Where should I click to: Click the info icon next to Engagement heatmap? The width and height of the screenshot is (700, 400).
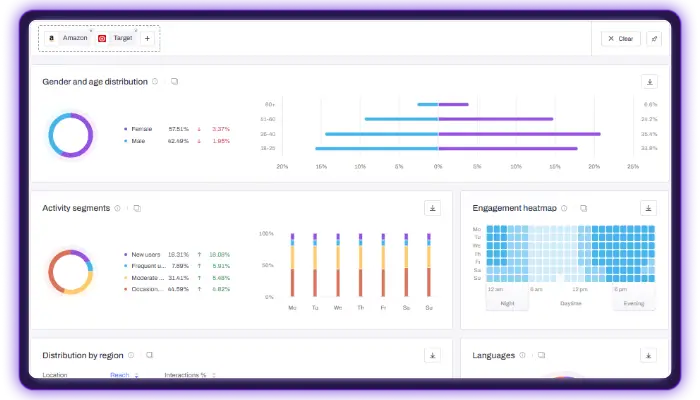565,208
